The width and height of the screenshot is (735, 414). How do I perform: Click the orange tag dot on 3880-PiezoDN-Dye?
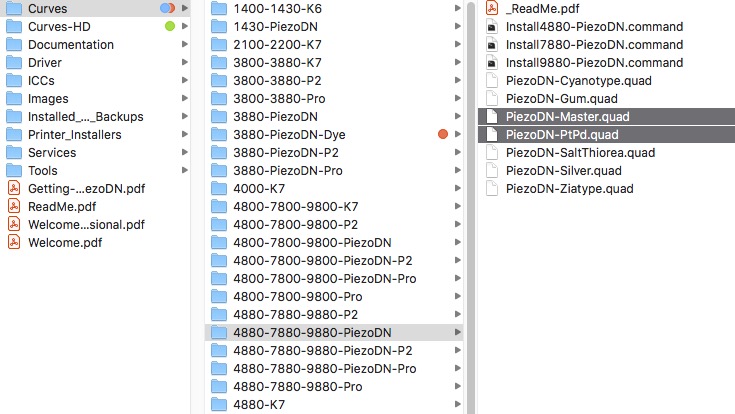pos(442,134)
